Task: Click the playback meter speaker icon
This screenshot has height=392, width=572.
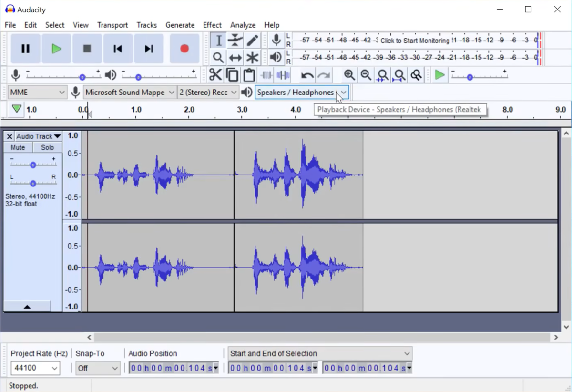Action: tap(276, 58)
